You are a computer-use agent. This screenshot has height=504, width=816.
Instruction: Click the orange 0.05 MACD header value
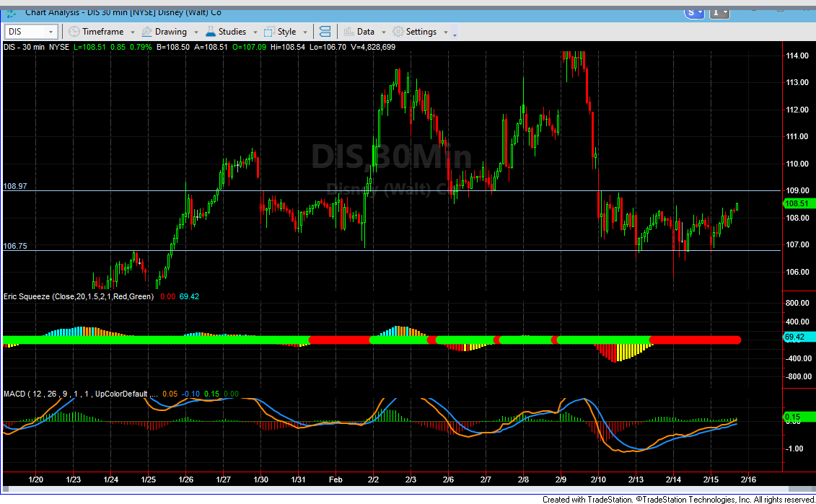pyautogui.click(x=170, y=394)
